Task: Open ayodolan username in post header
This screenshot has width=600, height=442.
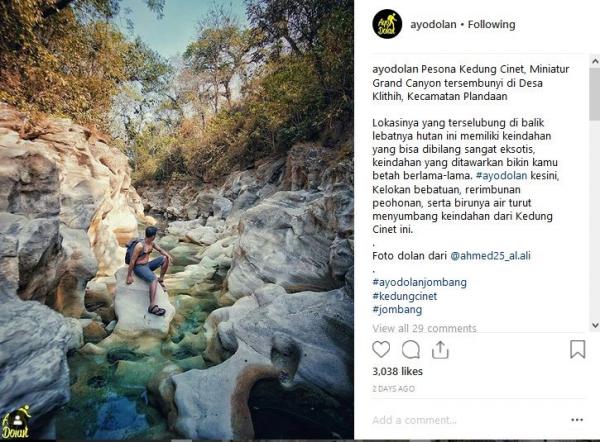Action: (x=431, y=24)
